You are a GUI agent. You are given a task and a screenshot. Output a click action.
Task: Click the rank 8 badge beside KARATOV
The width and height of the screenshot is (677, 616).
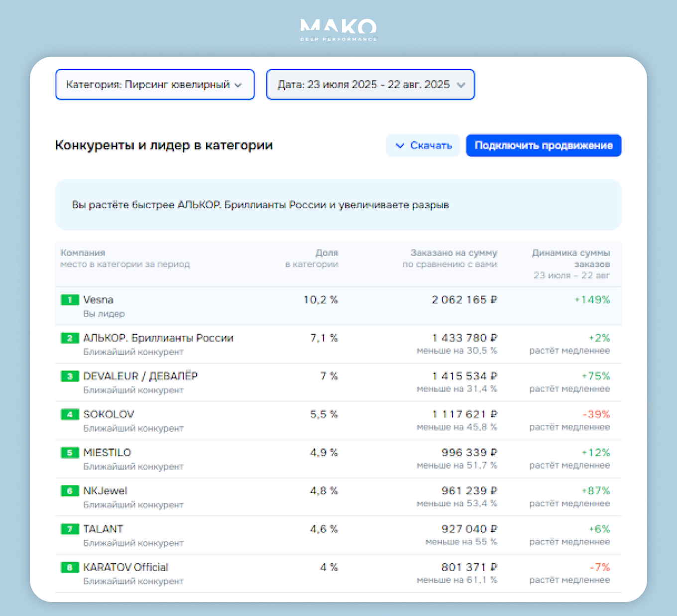70,567
